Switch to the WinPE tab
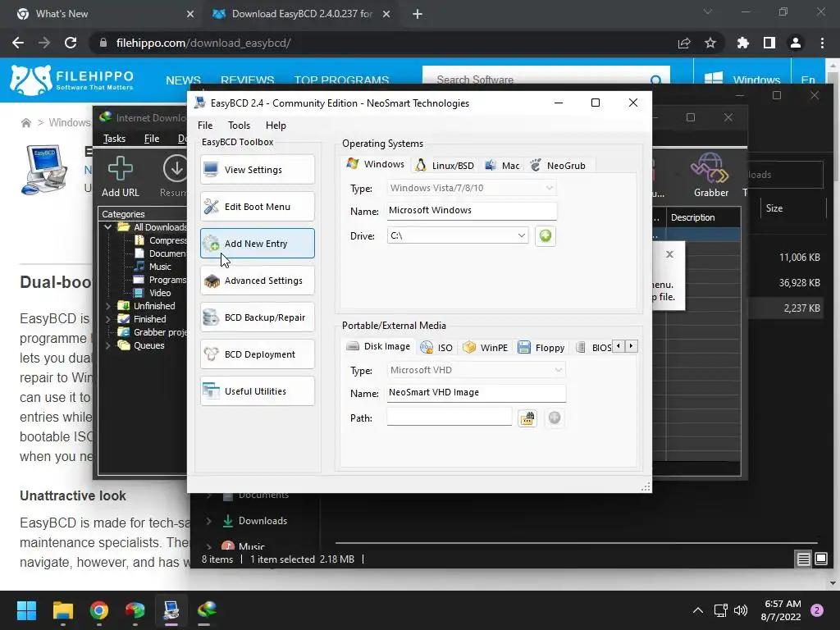The height and width of the screenshot is (630, 840). click(486, 348)
